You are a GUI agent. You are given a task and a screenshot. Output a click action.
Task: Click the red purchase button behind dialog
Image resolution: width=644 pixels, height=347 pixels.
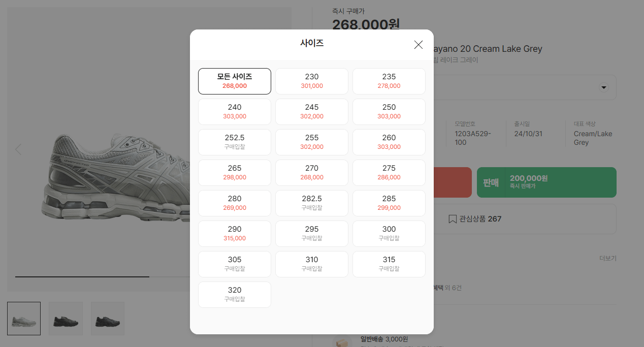(x=453, y=182)
